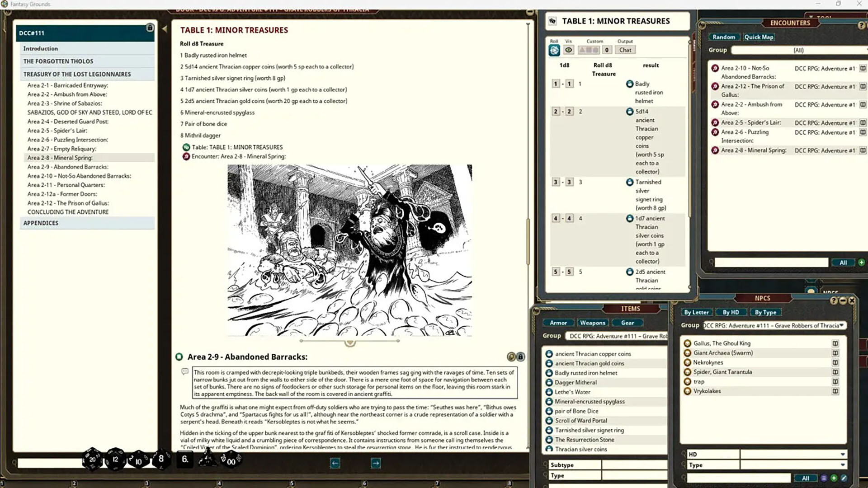868x488 pixels.
Task: Open the table link icon in the Minor Treasures header
Action: pyautogui.click(x=552, y=21)
